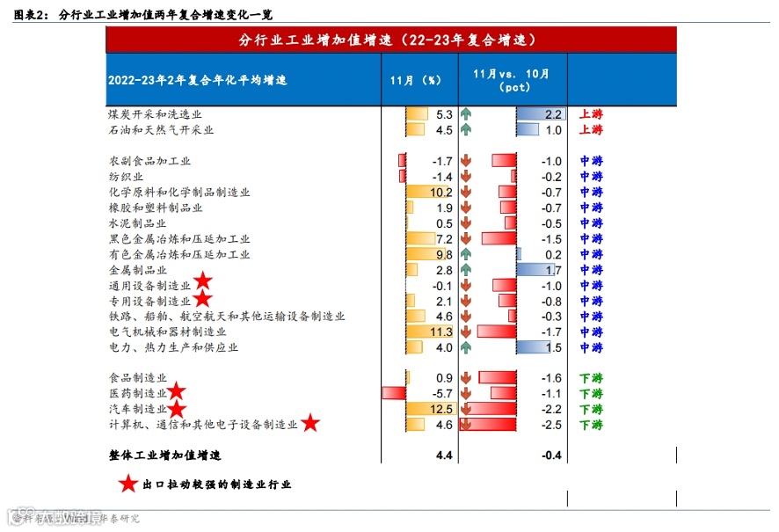Click the row label 金属制品业
779x532 pixels.
click(138, 270)
